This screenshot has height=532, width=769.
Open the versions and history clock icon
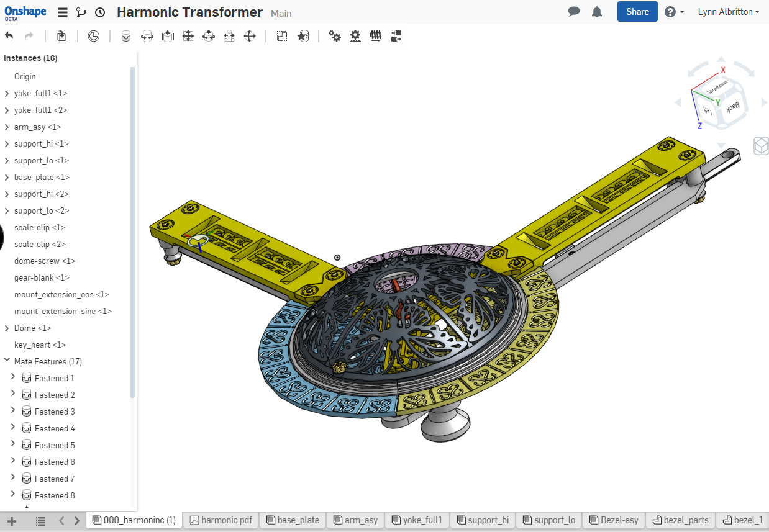(100, 12)
